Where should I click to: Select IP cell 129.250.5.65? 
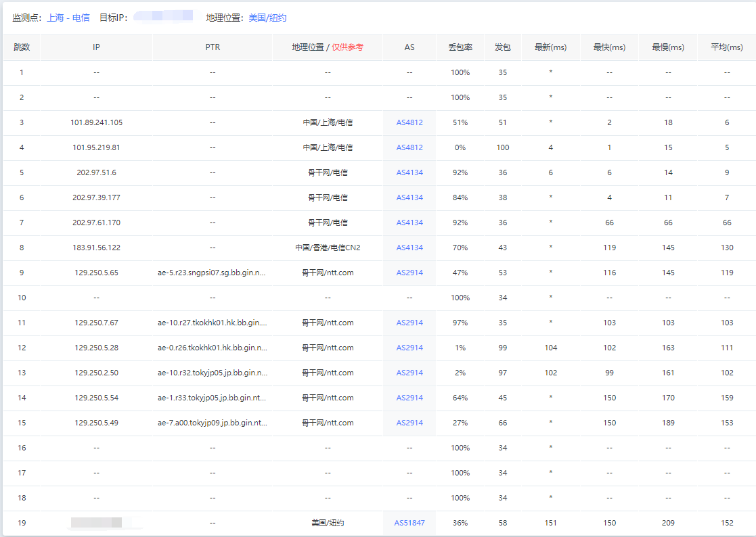[96, 273]
